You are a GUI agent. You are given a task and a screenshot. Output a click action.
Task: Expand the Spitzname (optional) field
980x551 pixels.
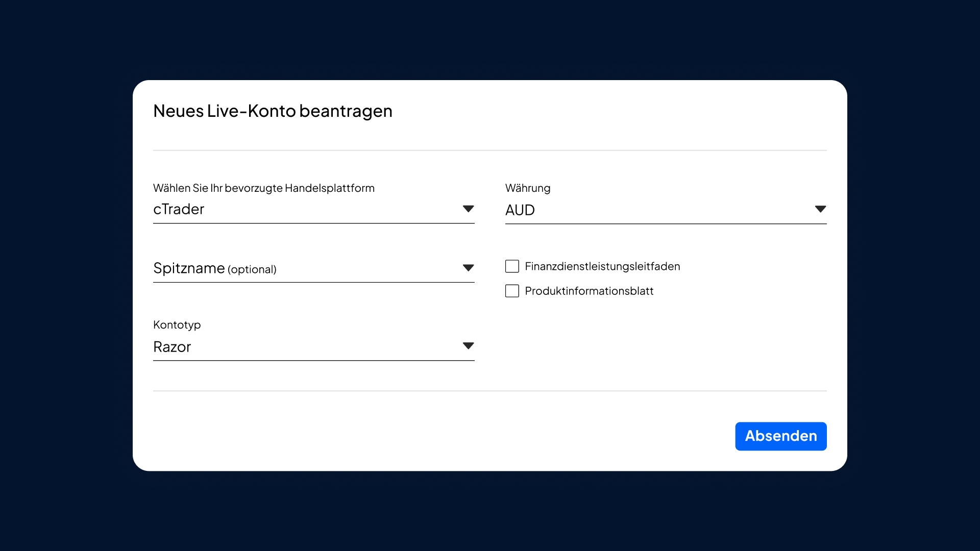click(x=313, y=268)
